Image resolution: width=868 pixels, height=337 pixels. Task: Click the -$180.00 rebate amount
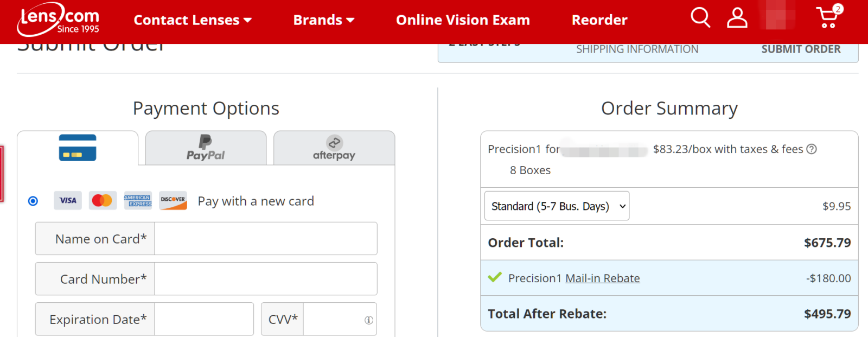(x=828, y=278)
